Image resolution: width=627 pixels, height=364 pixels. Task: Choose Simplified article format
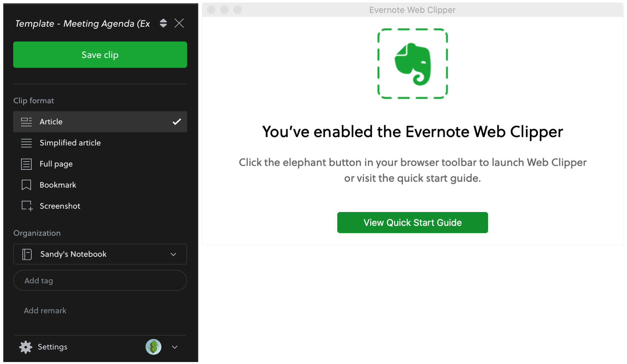pos(100,143)
